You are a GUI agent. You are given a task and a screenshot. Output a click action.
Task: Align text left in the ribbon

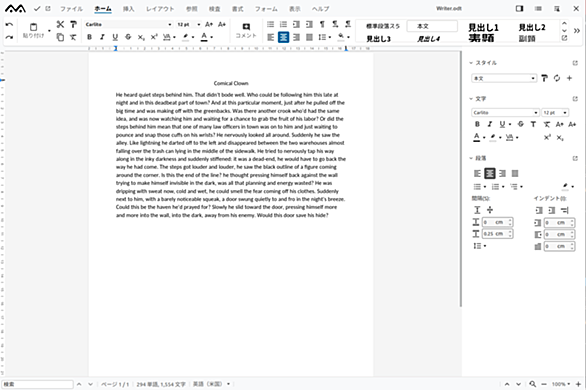271,37
